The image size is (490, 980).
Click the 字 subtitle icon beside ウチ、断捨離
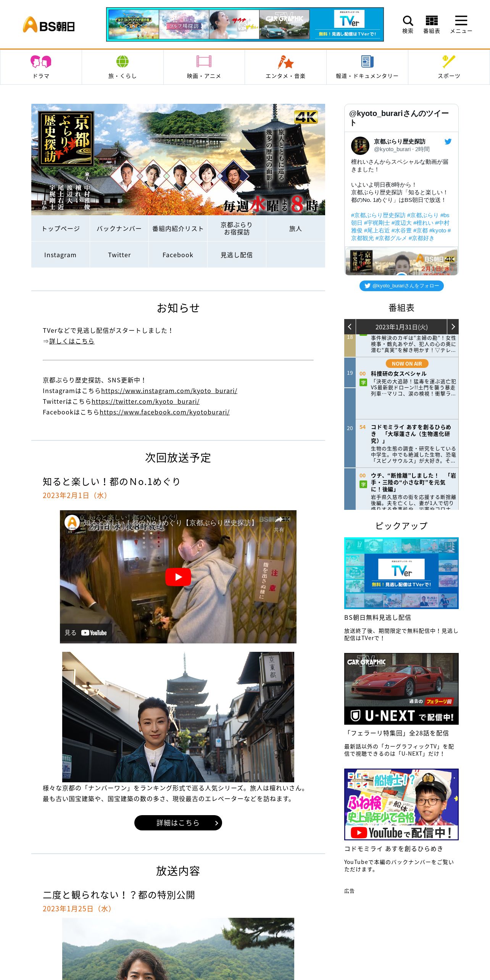363,484
